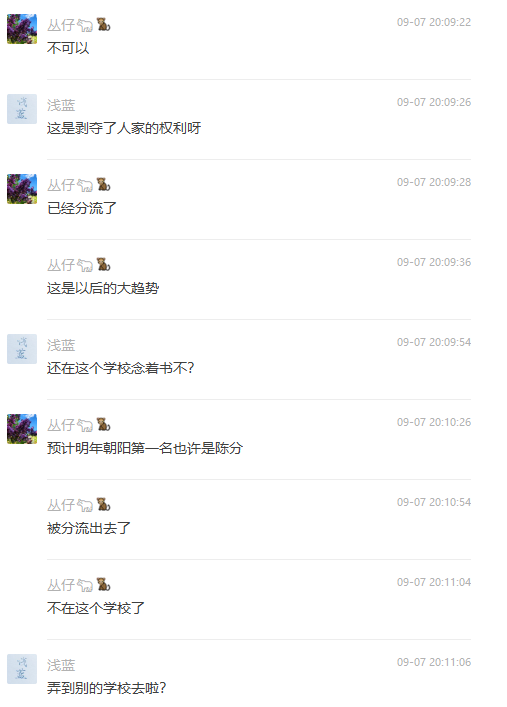This screenshot has width=507, height=707.
Task: Click timestamp 09-07 20:09:22
Action: coord(434,23)
